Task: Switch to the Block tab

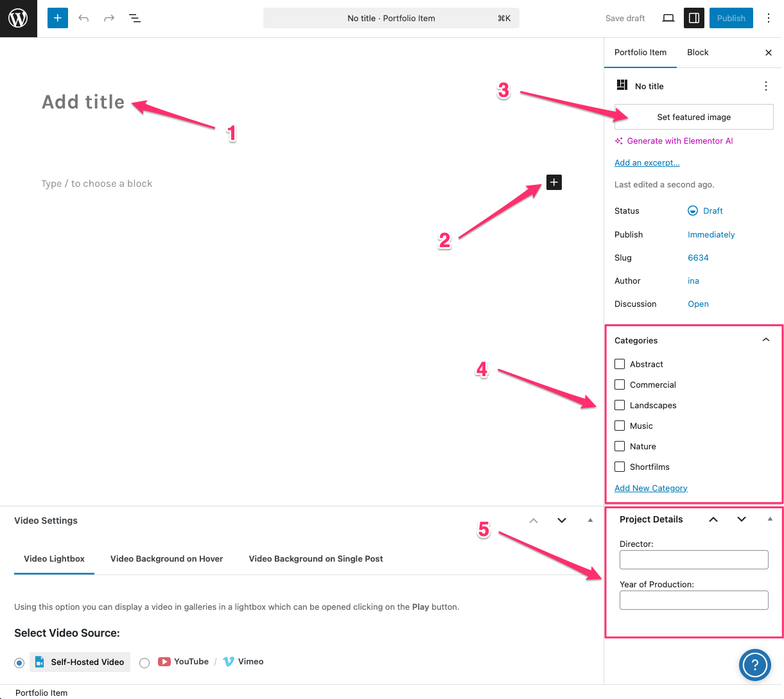Action: [x=697, y=53]
